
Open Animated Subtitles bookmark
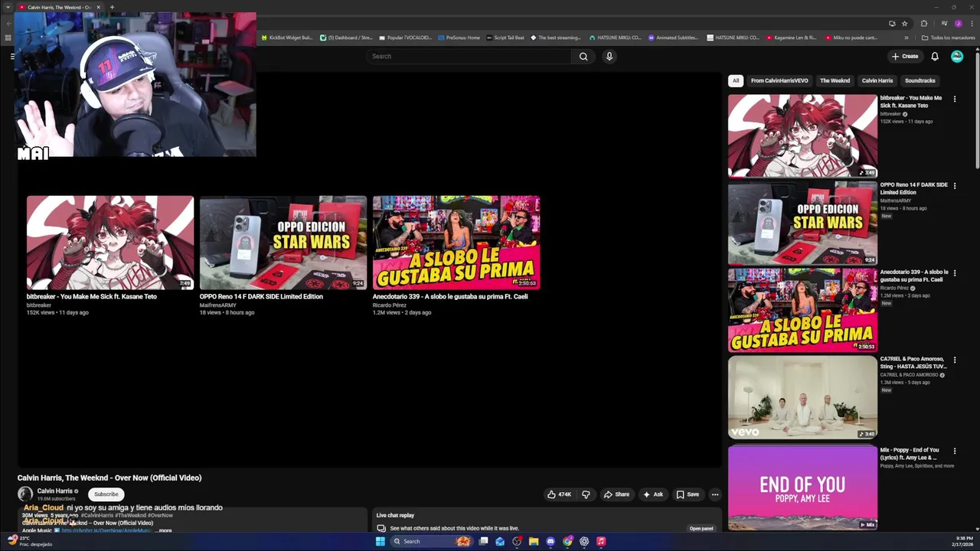(673, 37)
